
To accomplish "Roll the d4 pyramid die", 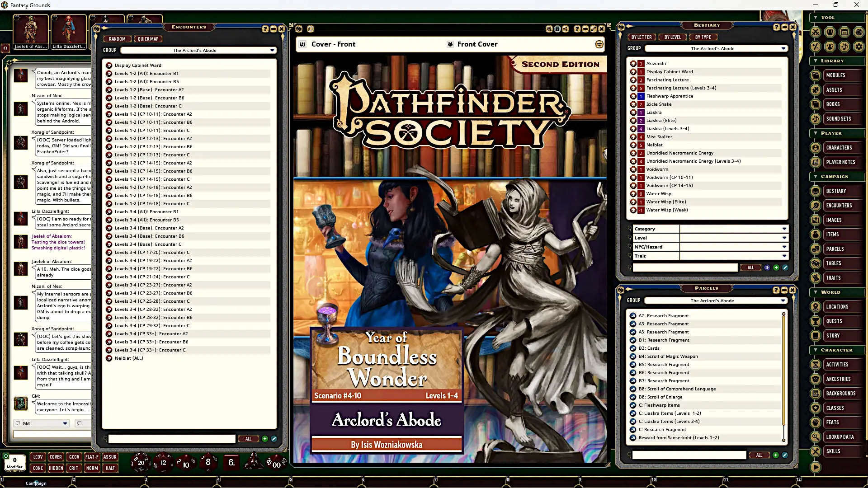I will tap(253, 461).
